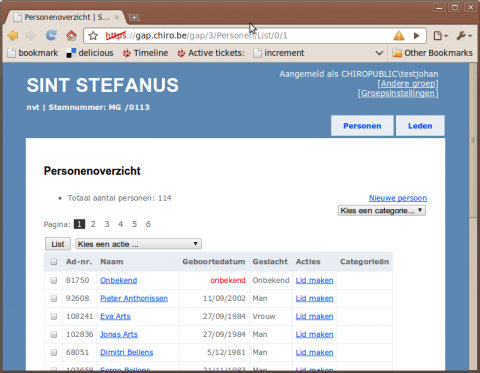Click the browser Forward arrow
The image size is (480, 373).
coord(30,35)
